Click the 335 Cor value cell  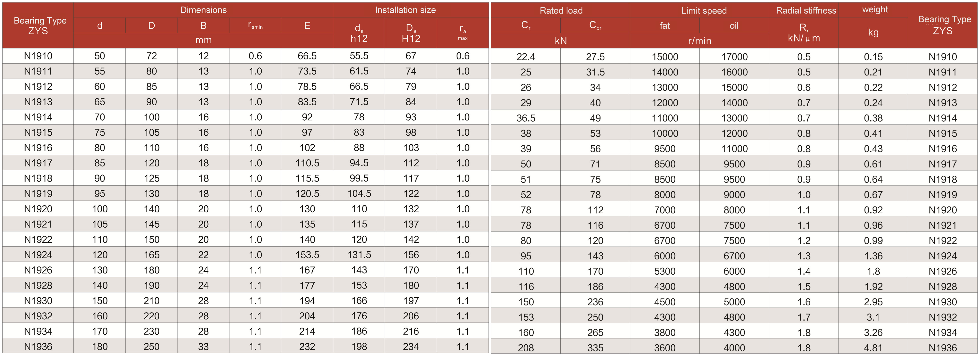(x=595, y=348)
